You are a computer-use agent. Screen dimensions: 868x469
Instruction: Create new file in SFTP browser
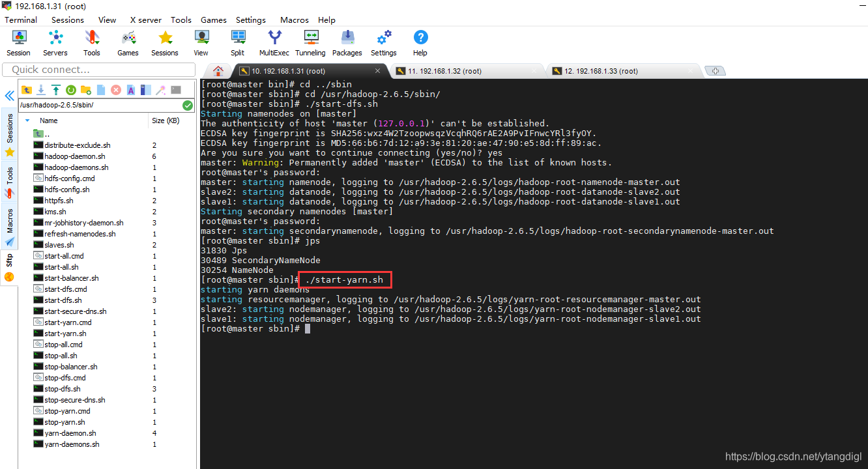point(101,90)
